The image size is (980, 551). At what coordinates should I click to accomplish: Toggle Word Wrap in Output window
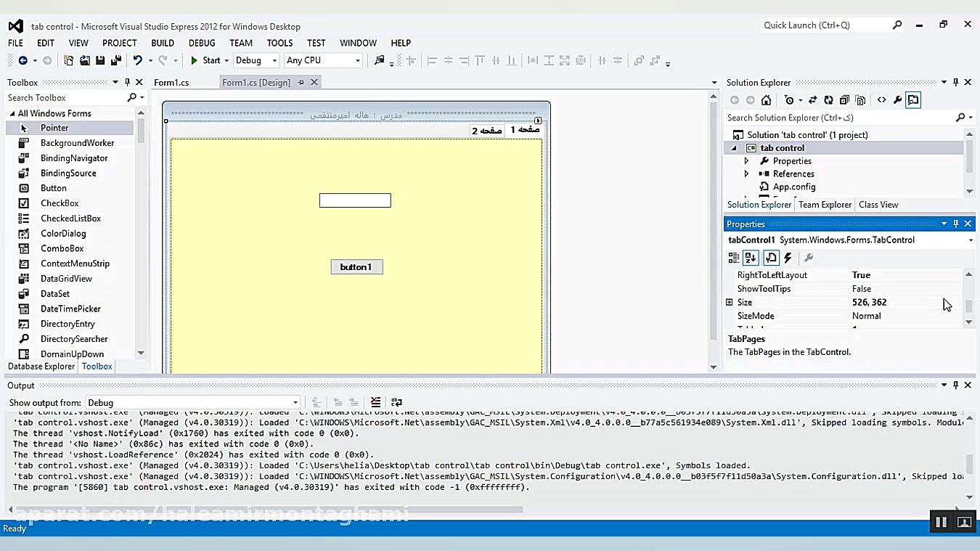tap(396, 402)
